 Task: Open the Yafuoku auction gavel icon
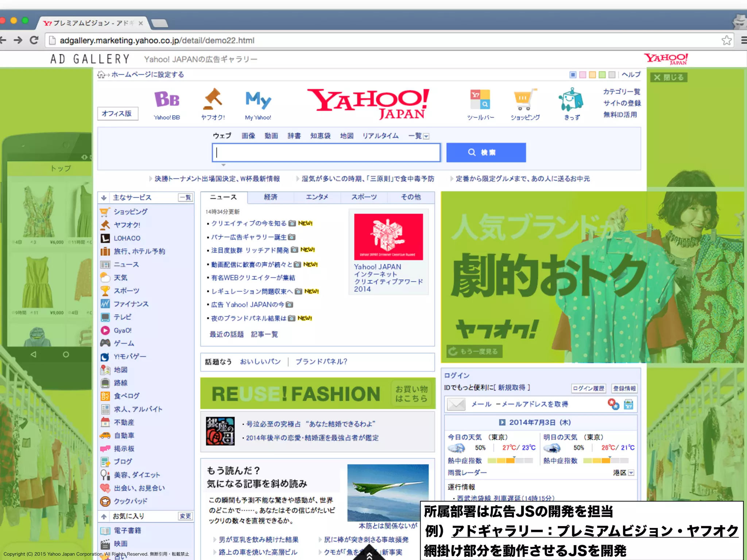(213, 99)
